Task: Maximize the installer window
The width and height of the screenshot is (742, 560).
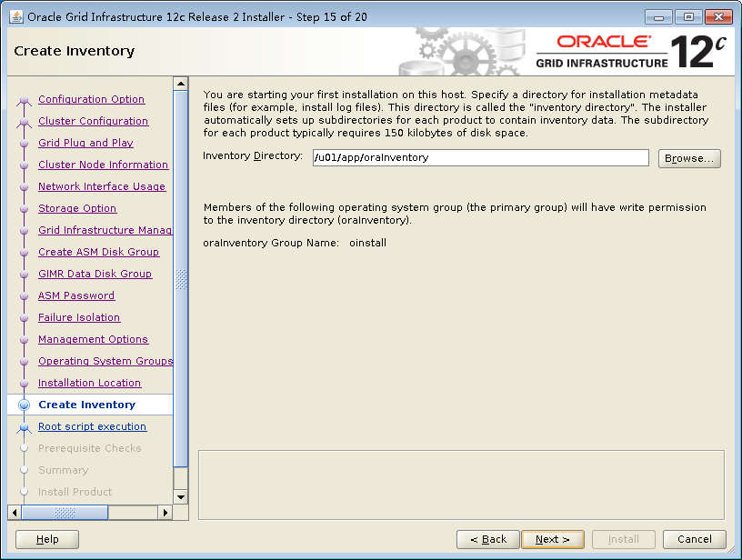Action: [688, 17]
